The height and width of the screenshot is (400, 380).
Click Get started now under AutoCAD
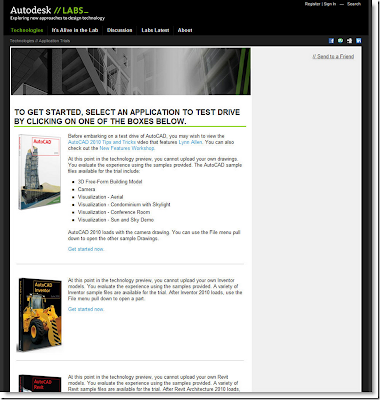[86, 249]
